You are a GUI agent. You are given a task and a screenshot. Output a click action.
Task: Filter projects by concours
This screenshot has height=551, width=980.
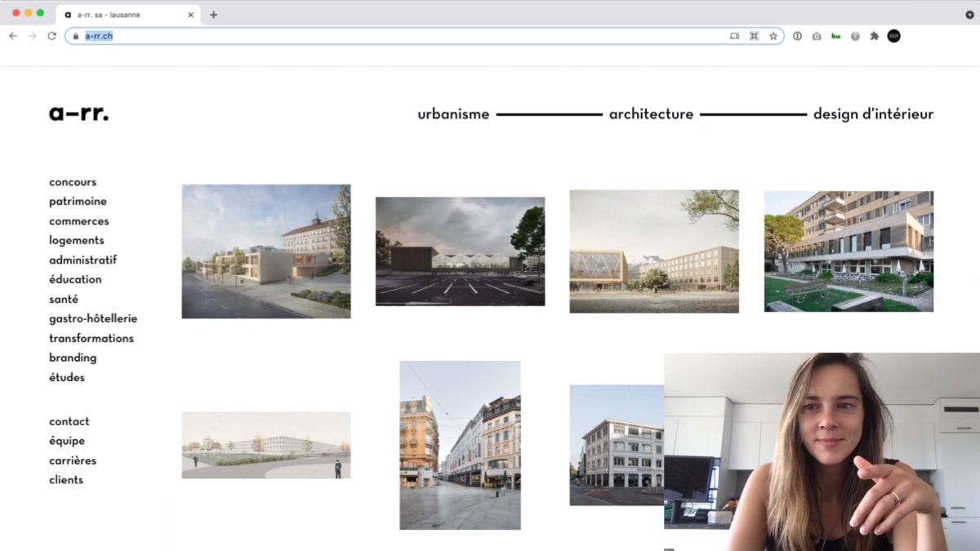point(73,182)
